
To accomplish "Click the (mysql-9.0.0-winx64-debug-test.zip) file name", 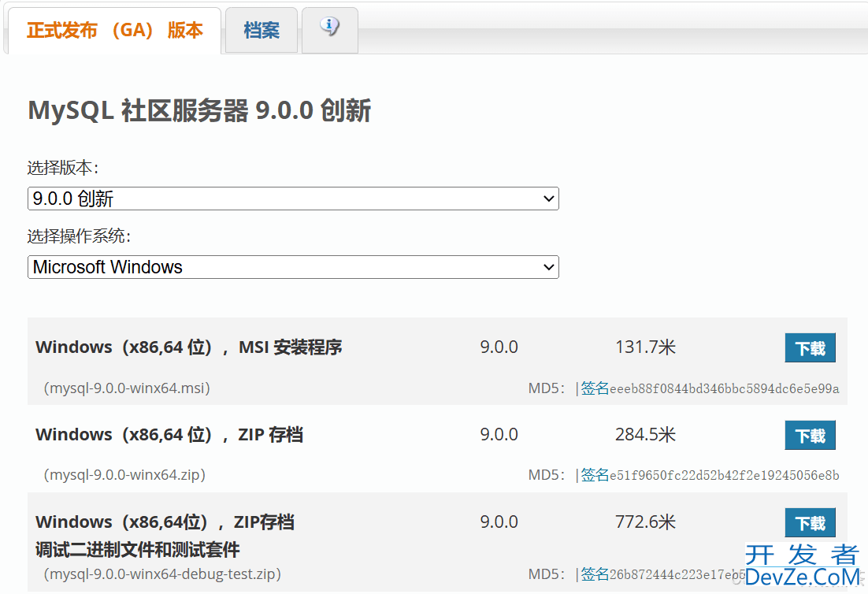I will pyautogui.click(x=162, y=574).
